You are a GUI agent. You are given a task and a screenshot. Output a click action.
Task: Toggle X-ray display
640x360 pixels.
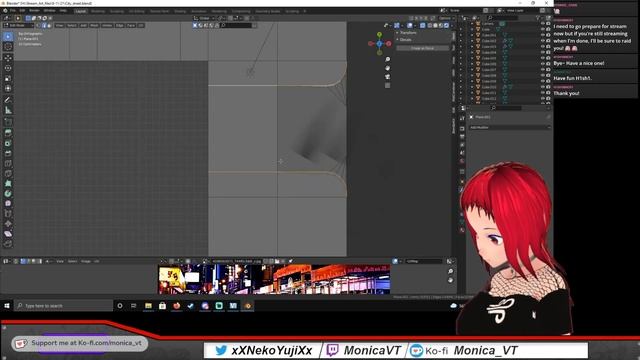pos(422,25)
